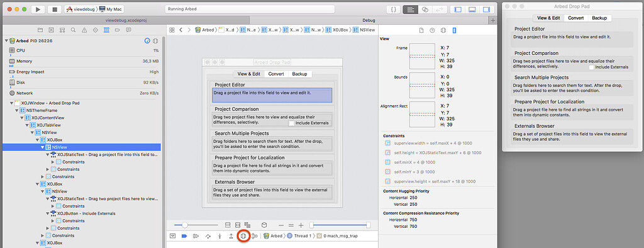The image size is (644, 248).
Task: Collapse the XOJButton - Include Externals node
Action: (48, 214)
